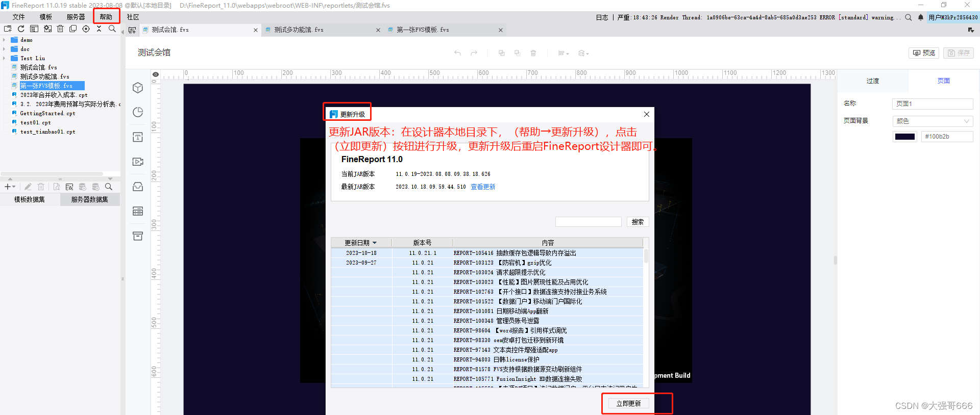The width and height of the screenshot is (980, 415).
Task: Switch to the 测试多功能馆.fvs tab
Action: [x=322, y=30]
